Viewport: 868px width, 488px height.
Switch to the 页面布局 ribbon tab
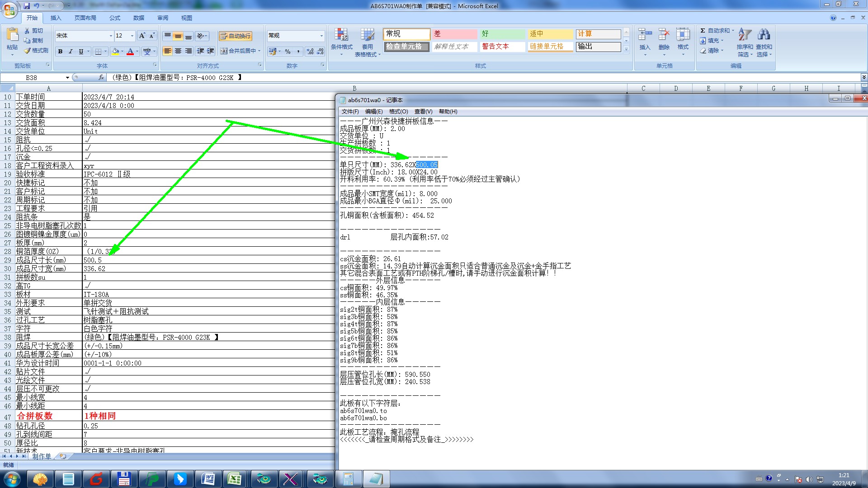coord(85,18)
